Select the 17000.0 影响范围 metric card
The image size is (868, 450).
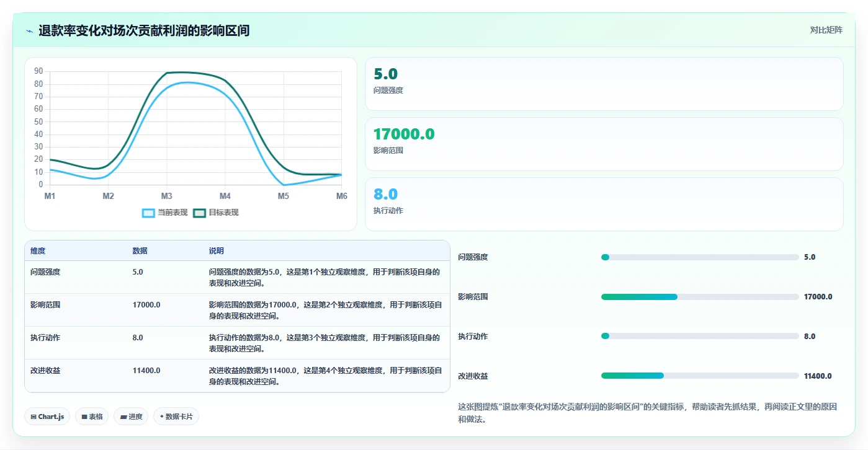pos(604,144)
